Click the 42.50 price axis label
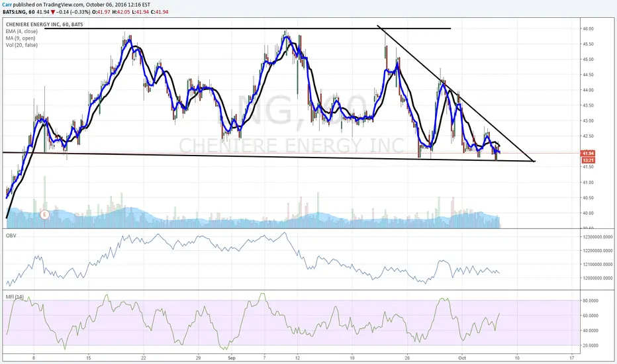 point(589,136)
